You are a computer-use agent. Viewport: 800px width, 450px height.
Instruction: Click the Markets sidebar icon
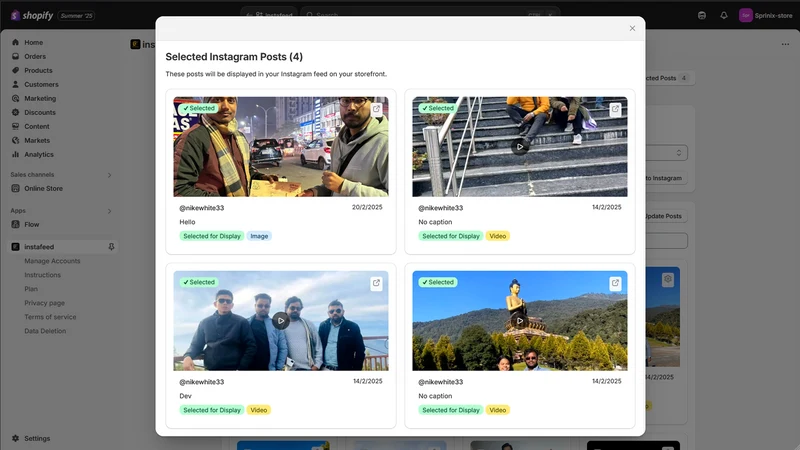pyautogui.click(x=15, y=140)
